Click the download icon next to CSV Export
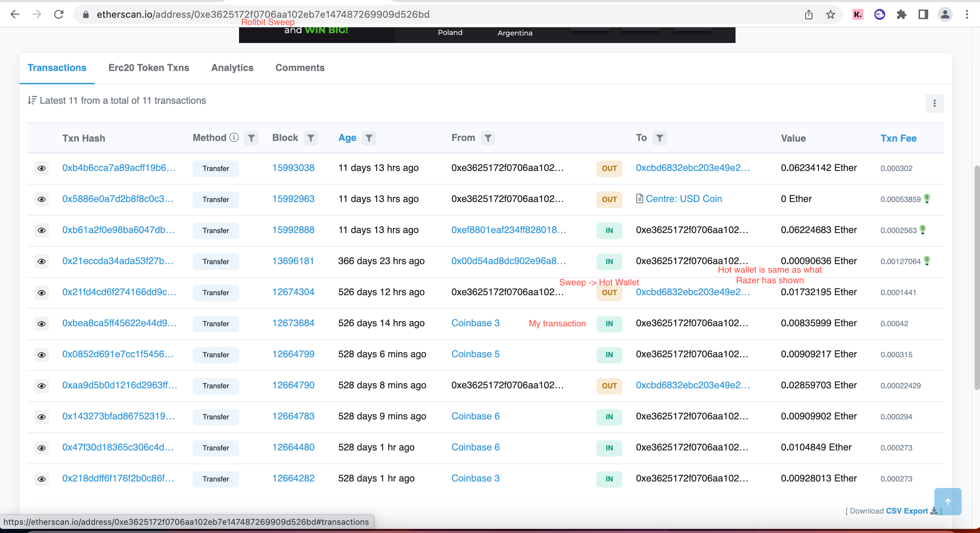This screenshot has width=980, height=533. tap(934, 511)
